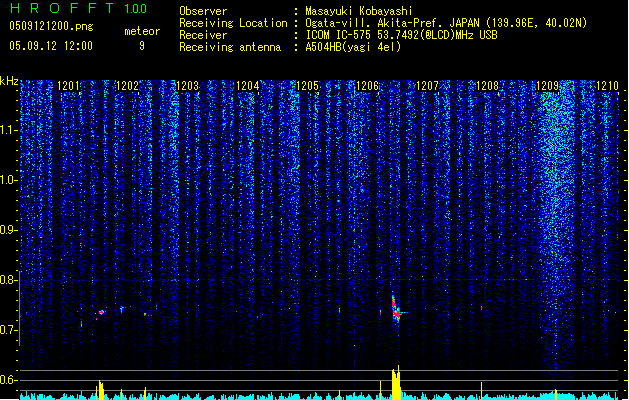This screenshot has height=400, width=629.
Task: Select the 0.7 frequency axis label
Action: [x=9, y=330]
